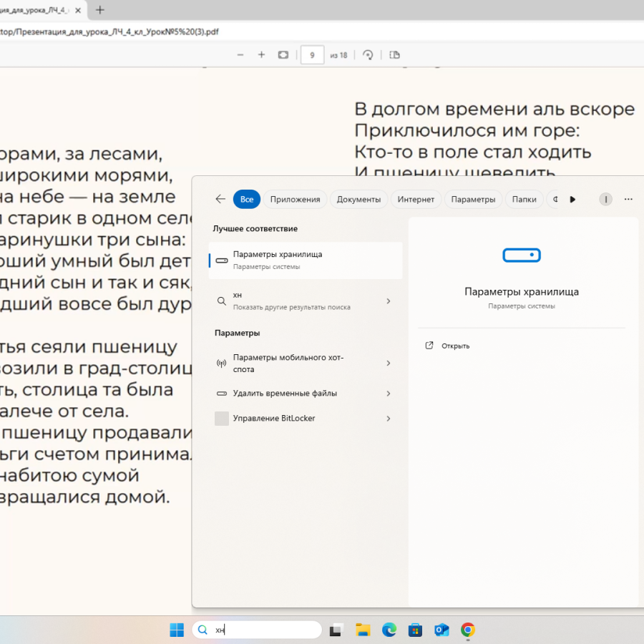Go back with search panel arrow
644x644 pixels.
pos(220,200)
